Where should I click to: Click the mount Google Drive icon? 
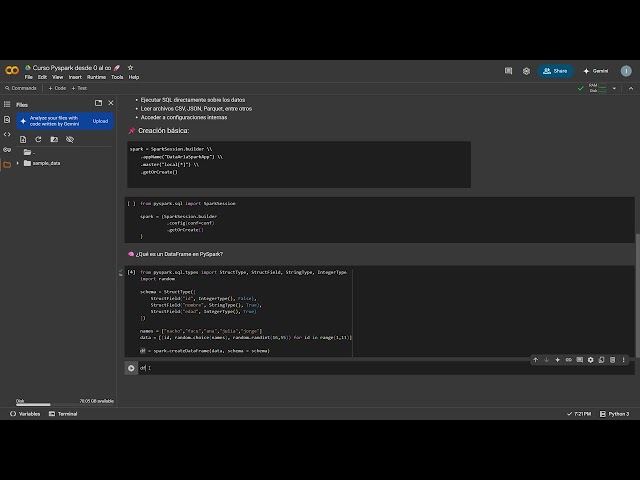tap(54, 140)
